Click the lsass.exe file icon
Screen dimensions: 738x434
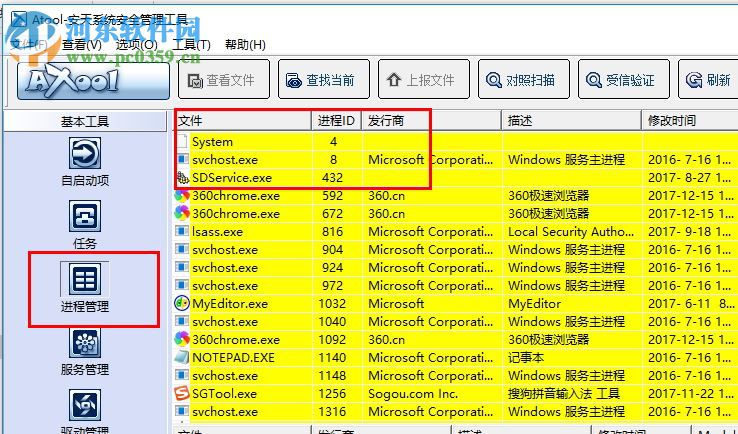(182, 232)
